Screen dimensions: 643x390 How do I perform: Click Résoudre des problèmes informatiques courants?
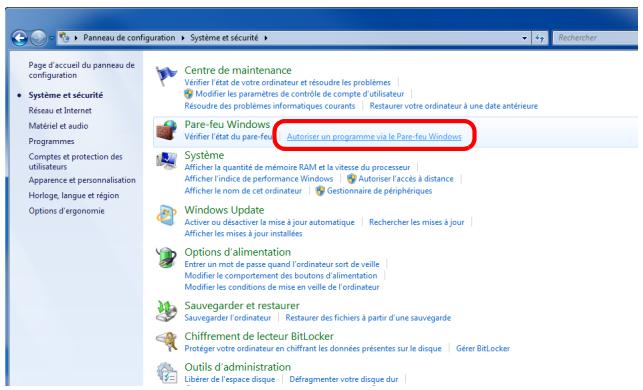[270, 106]
